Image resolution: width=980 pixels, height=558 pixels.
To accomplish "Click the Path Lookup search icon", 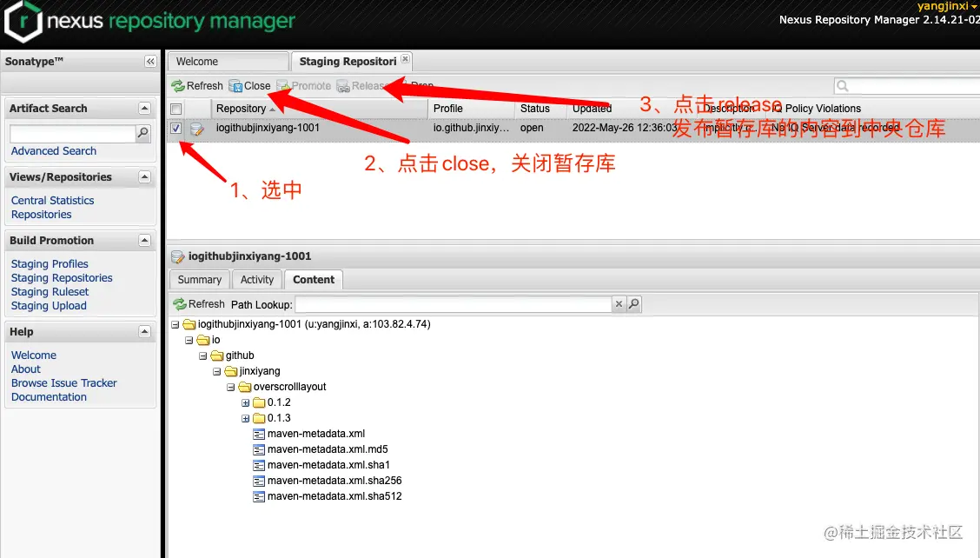I will pyautogui.click(x=633, y=304).
